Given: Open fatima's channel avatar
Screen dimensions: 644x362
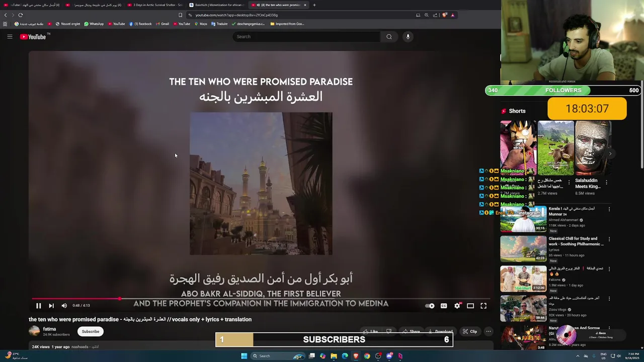Looking at the screenshot, I should 34,331.
